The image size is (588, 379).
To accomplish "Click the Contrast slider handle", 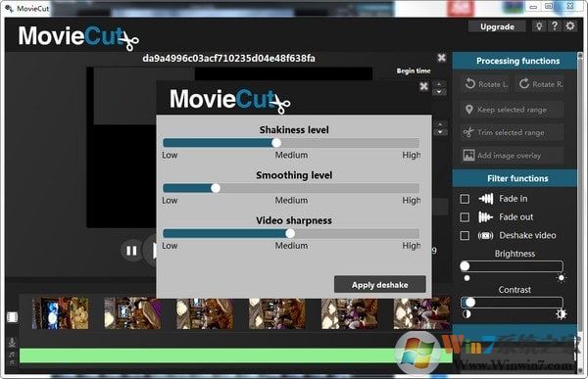I will (x=470, y=303).
